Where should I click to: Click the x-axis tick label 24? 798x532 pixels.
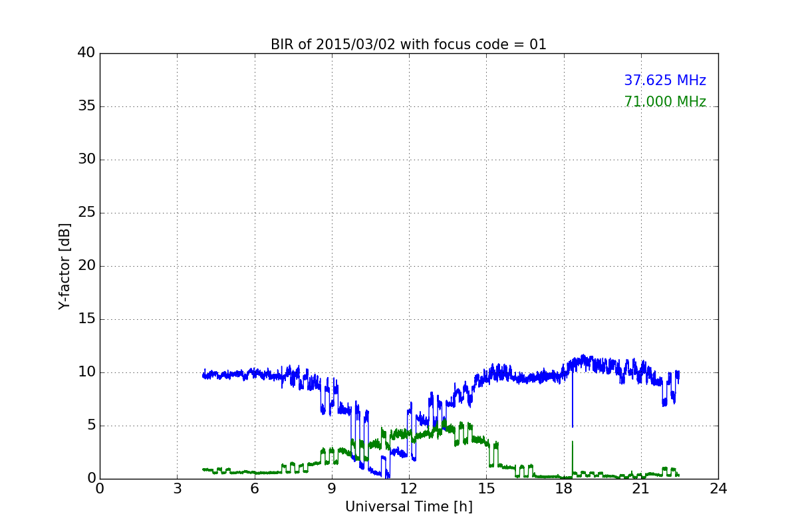tap(718, 489)
